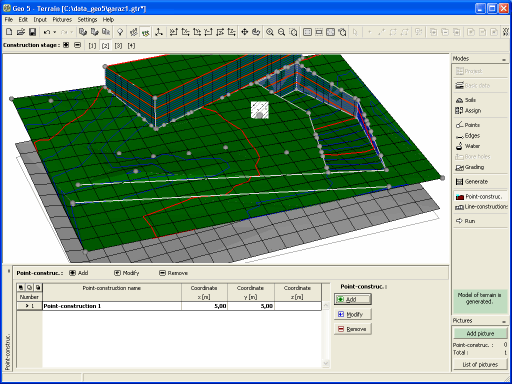Open the Water mode icon
The width and height of the screenshot is (512, 384).
click(x=459, y=146)
